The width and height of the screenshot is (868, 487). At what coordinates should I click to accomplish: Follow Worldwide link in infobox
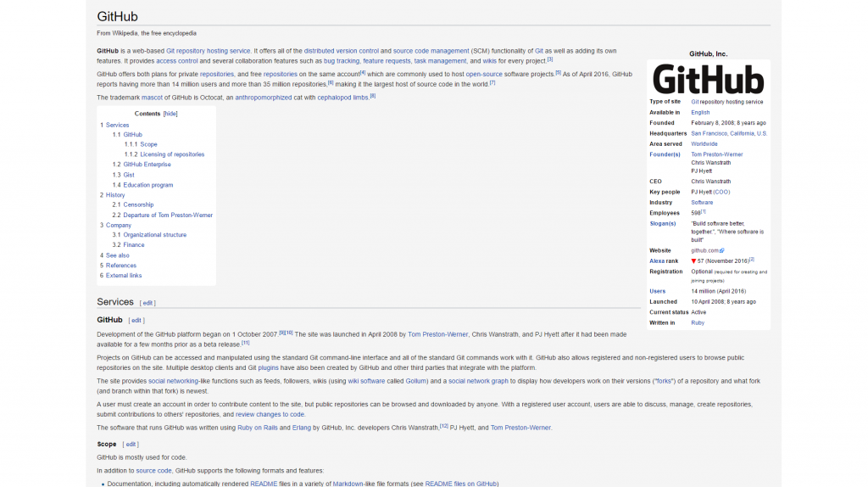click(x=704, y=144)
